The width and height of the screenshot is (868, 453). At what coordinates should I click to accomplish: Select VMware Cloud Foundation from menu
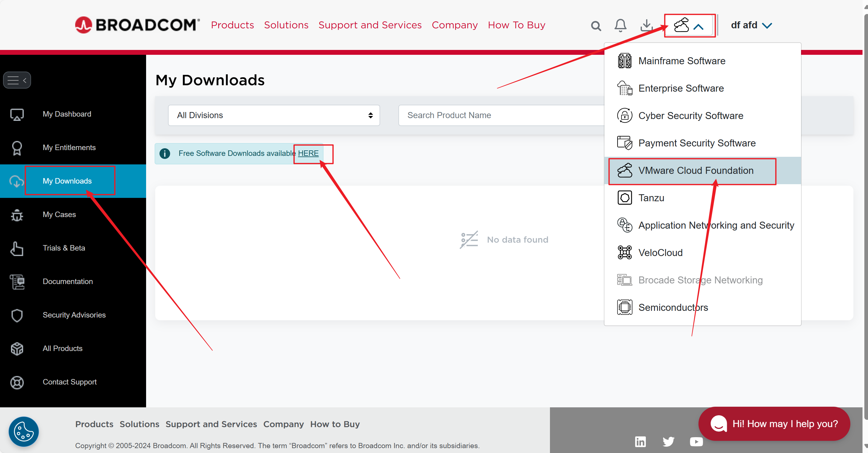(695, 170)
